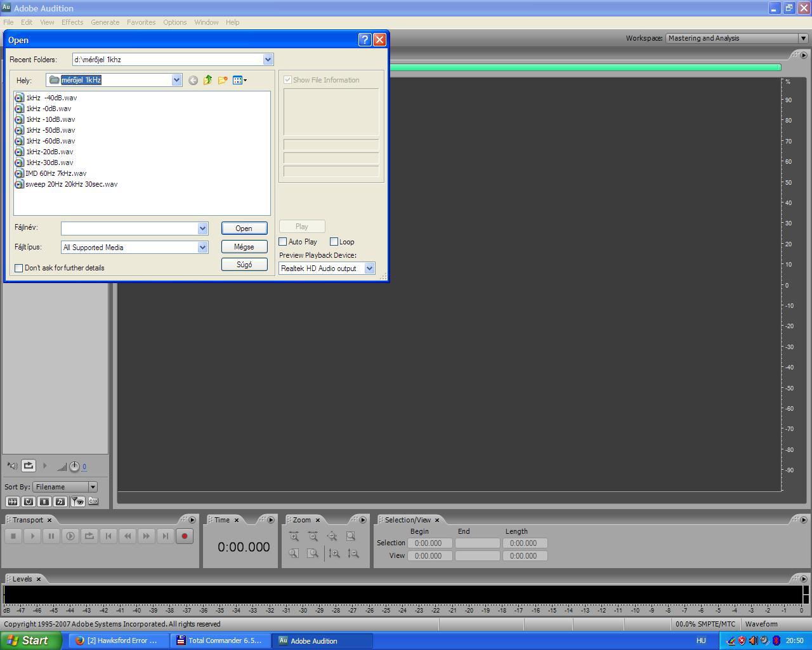Click the Files panel auto-play speaker icon
This screenshot has height=650, width=812.
13,466
